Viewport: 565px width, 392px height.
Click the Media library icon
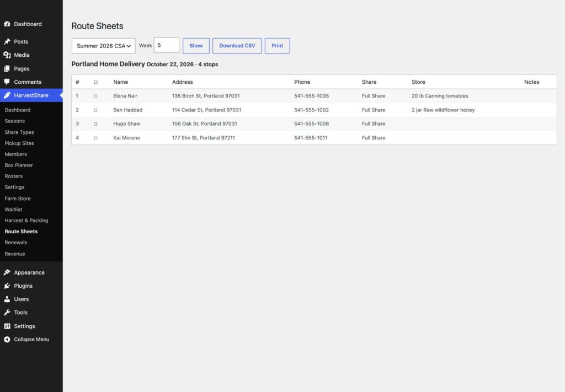[x=7, y=55]
